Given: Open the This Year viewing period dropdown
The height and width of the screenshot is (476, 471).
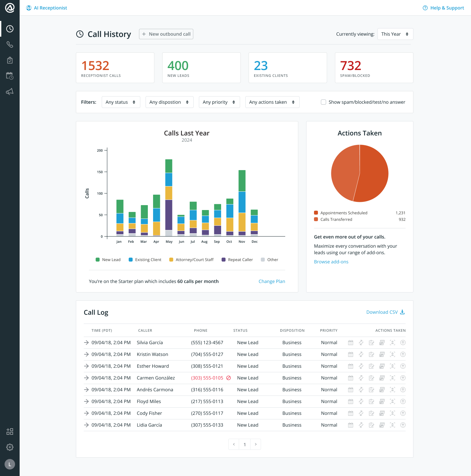Looking at the screenshot, I should tap(395, 34).
